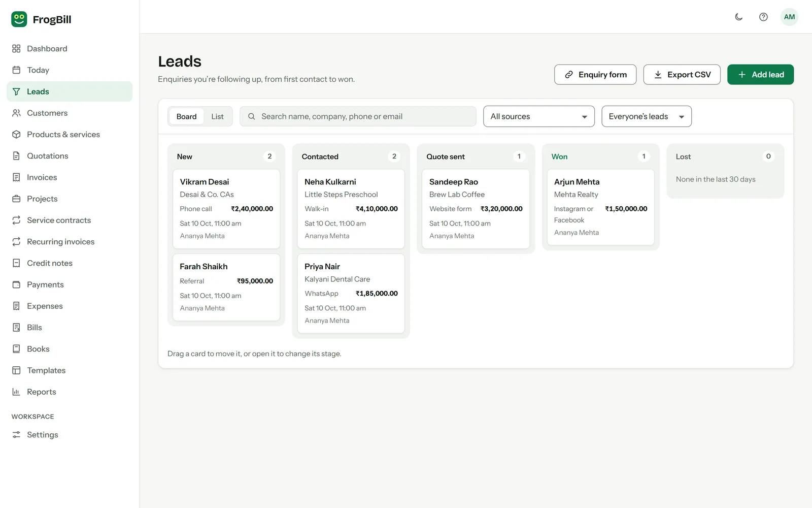Go to Credit notes in sidebar
The height and width of the screenshot is (508, 812).
coord(70,263)
